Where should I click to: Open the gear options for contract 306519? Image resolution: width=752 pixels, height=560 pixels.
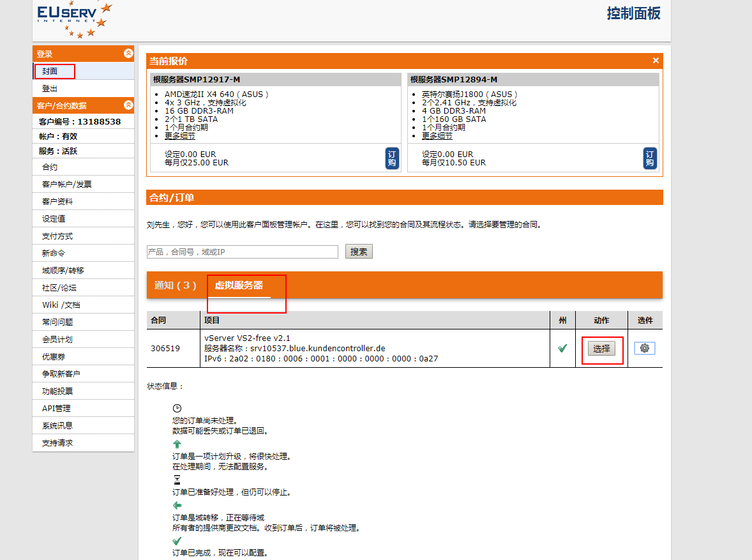pos(645,349)
